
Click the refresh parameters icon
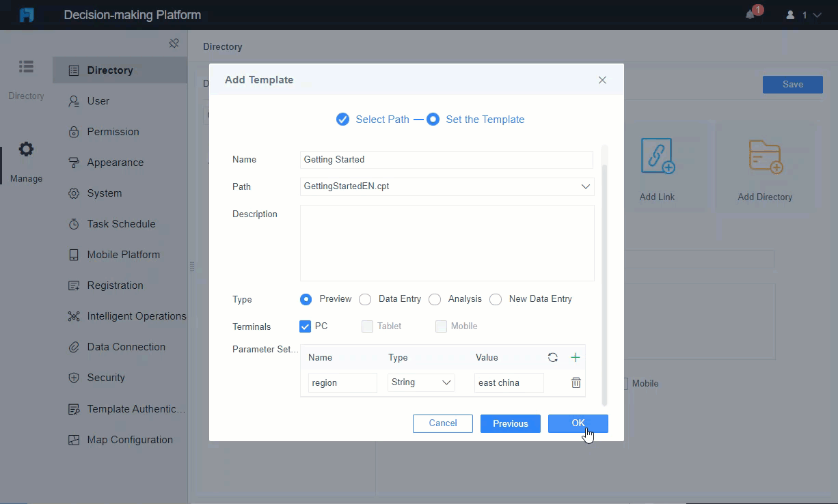click(x=553, y=357)
